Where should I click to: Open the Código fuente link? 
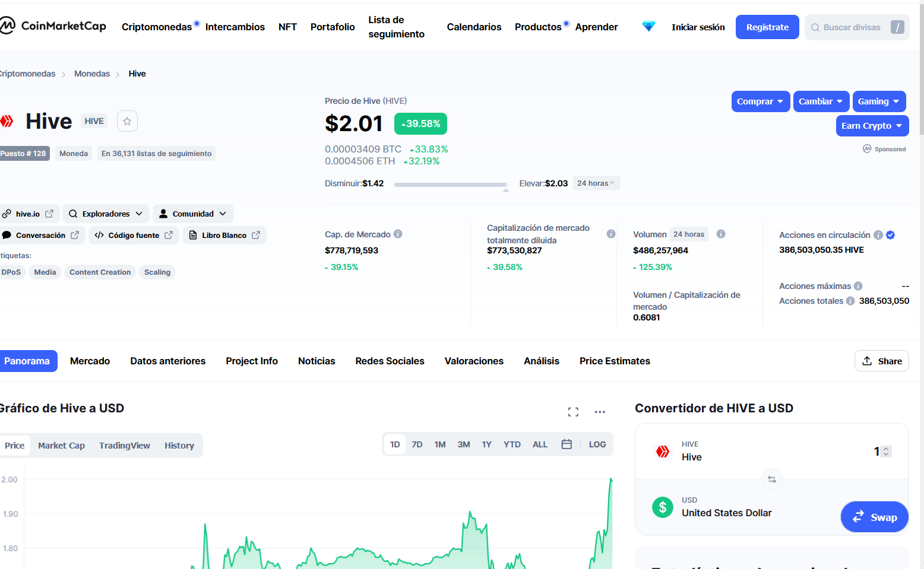[x=134, y=235]
